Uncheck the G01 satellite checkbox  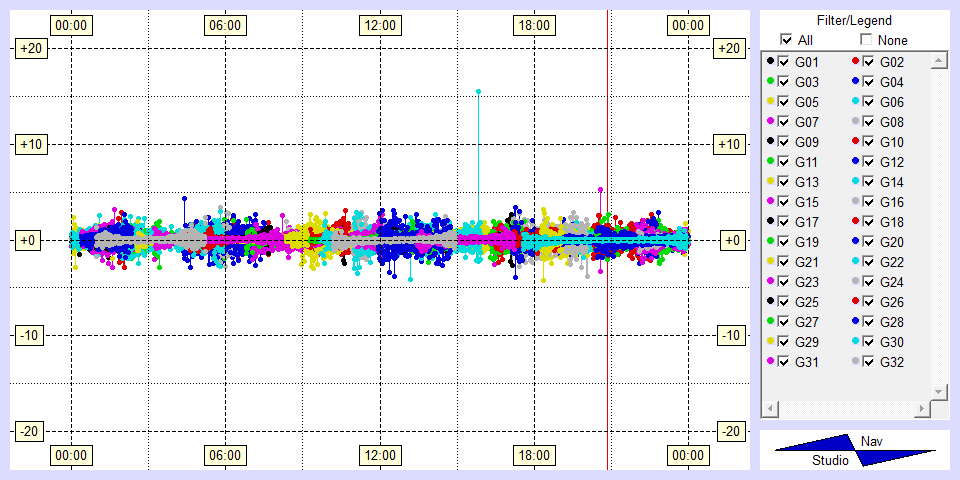[783, 62]
